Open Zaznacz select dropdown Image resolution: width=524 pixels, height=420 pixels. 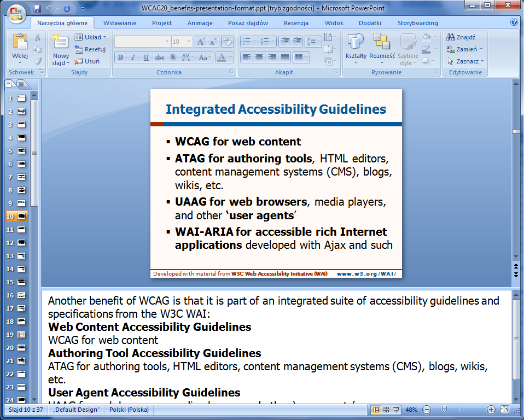465,61
